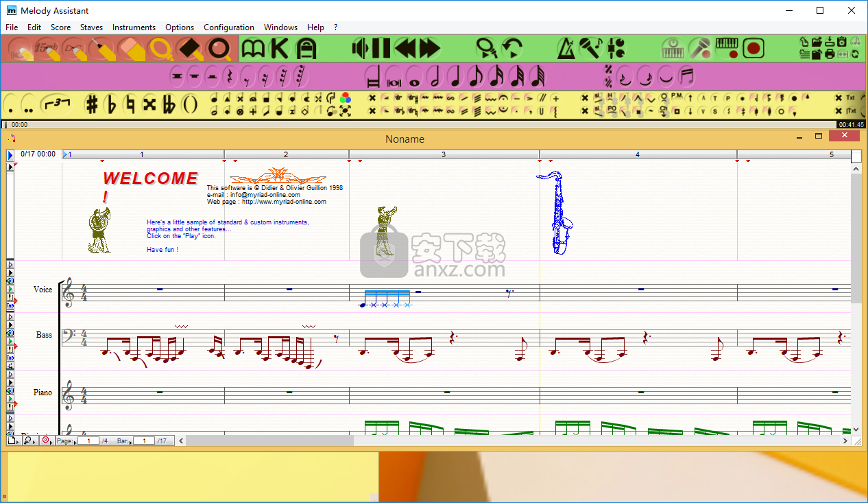The height and width of the screenshot is (503, 868).
Task: Open the Windows menu
Action: [280, 27]
